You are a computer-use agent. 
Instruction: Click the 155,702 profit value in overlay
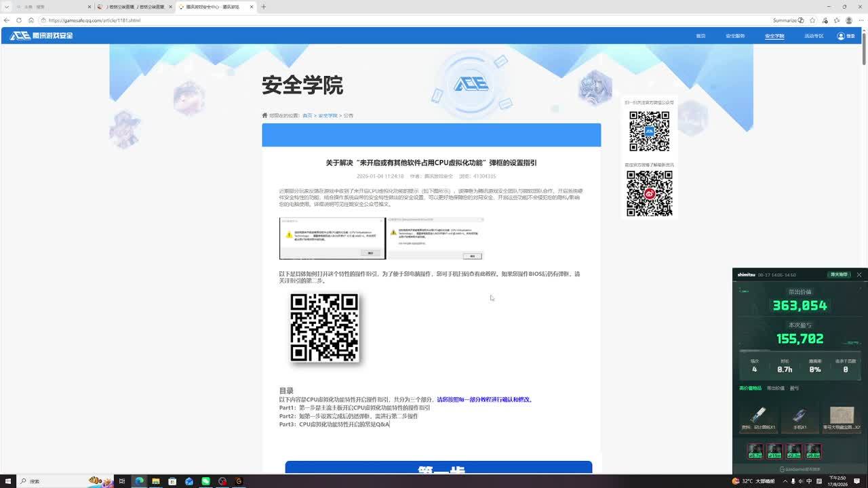pos(800,339)
